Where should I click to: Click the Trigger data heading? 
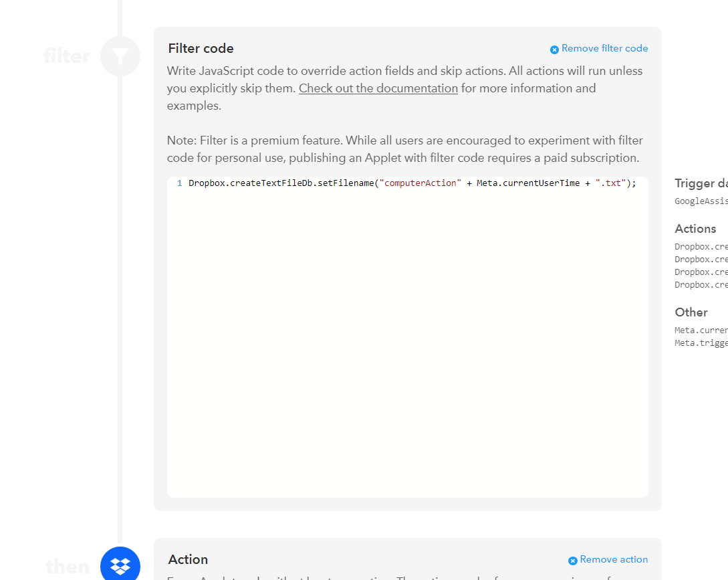(x=701, y=183)
